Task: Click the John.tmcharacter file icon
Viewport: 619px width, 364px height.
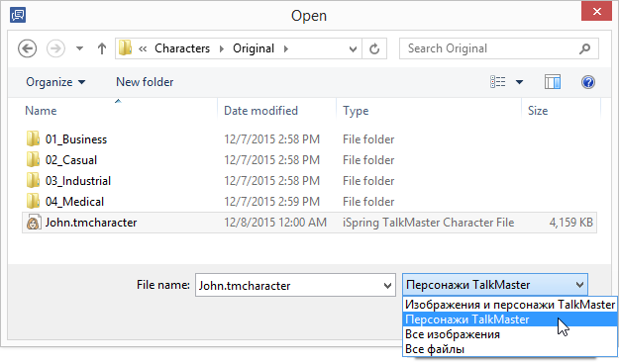Action: 33,223
